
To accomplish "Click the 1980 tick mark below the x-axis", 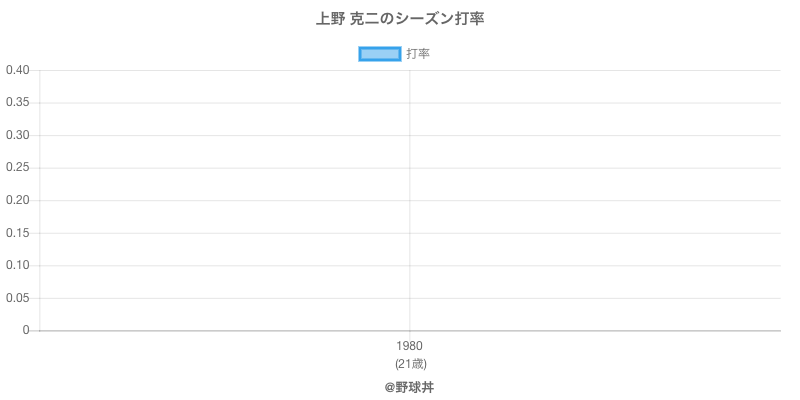I will click(410, 335).
